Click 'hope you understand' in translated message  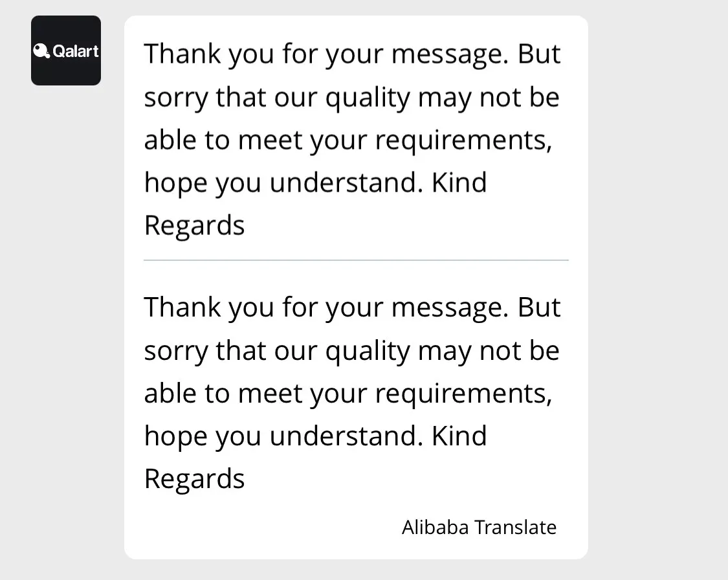[x=281, y=436]
